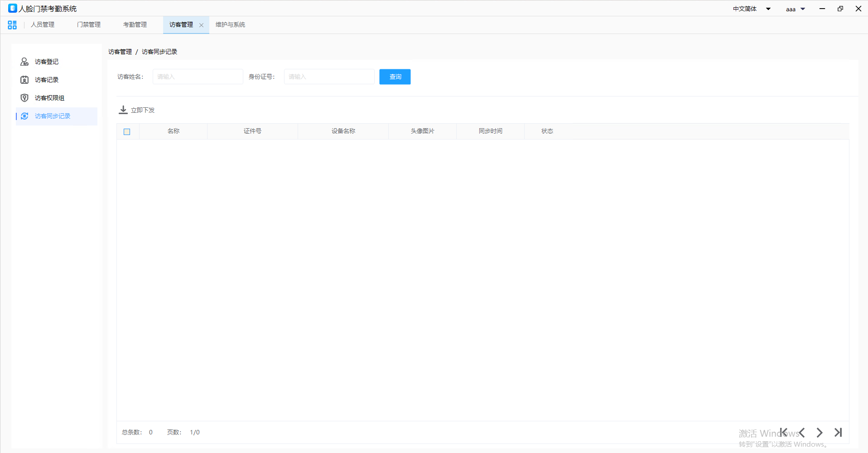This screenshot has width=868, height=453.
Task: Go to the next page of results
Action: click(820, 432)
